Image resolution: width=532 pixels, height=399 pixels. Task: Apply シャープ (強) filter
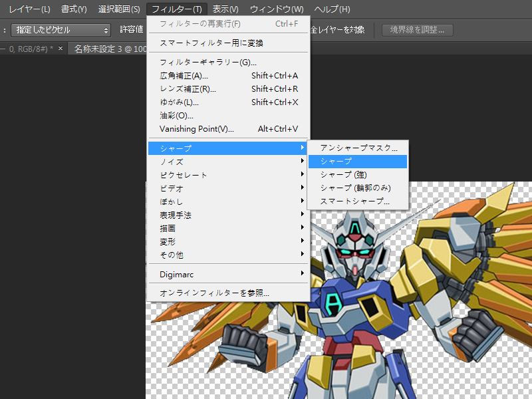[358, 175]
